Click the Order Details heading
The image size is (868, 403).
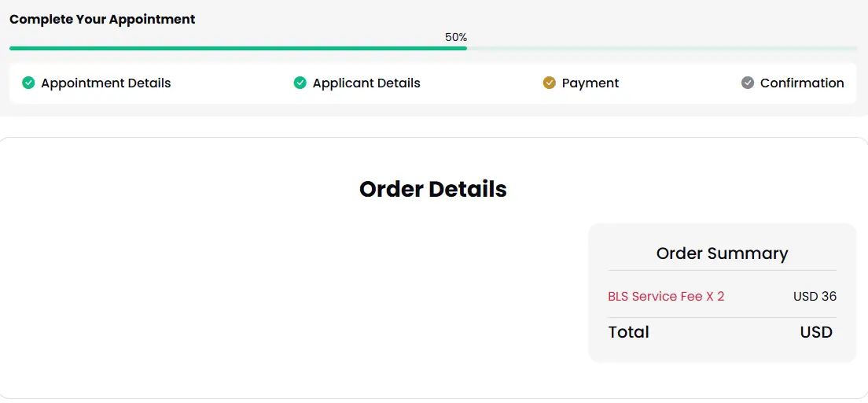(x=433, y=189)
